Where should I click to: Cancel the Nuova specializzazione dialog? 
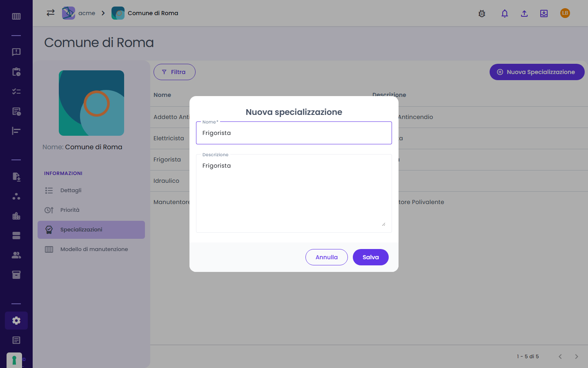tap(327, 257)
